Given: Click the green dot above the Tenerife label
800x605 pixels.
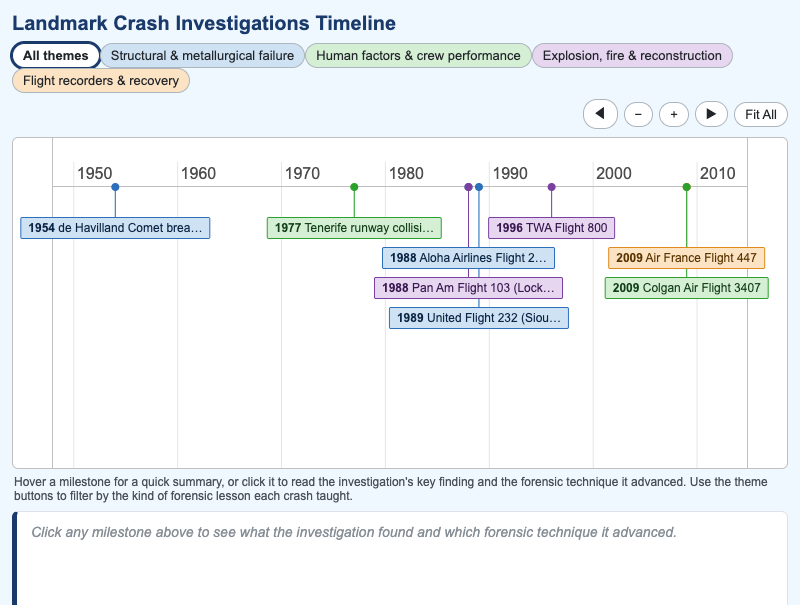Looking at the screenshot, I should pyautogui.click(x=354, y=187).
